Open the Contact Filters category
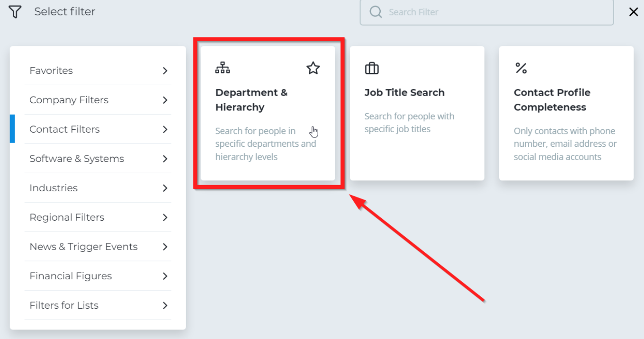644x339 pixels. coord(98,129)
